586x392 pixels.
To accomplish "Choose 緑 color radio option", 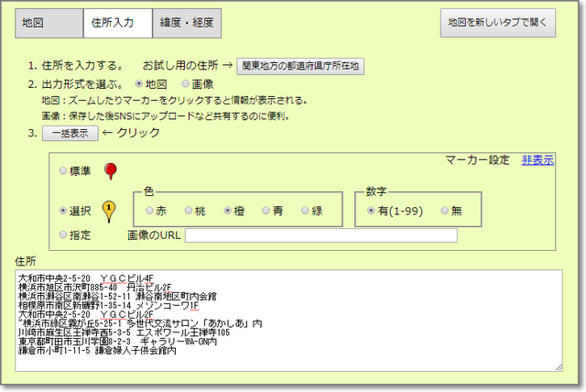I will (x=306, y=211).
